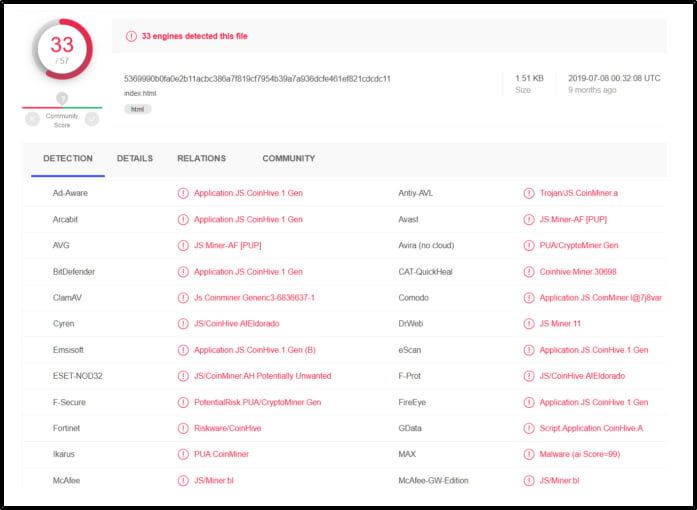Click the JS.Miner.11 DrWeb result
Viewport: 697px width, 510px height.
560,324
